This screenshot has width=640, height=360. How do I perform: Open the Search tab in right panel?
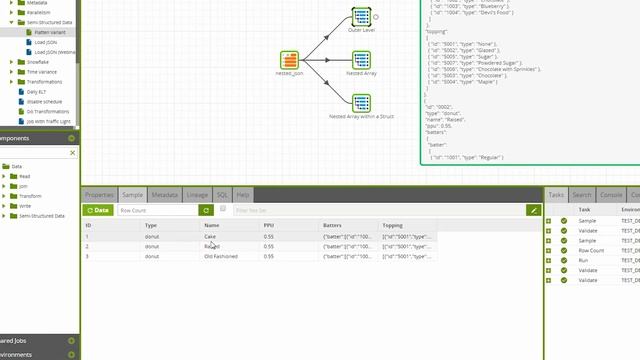click(x=582, y=195)
